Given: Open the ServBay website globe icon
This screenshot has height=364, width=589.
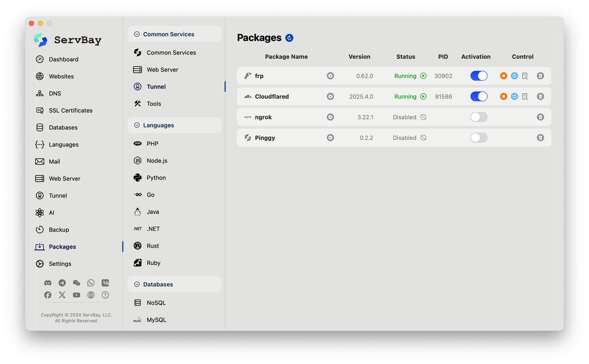Looking at the screenshot, I should pos(91,295).
